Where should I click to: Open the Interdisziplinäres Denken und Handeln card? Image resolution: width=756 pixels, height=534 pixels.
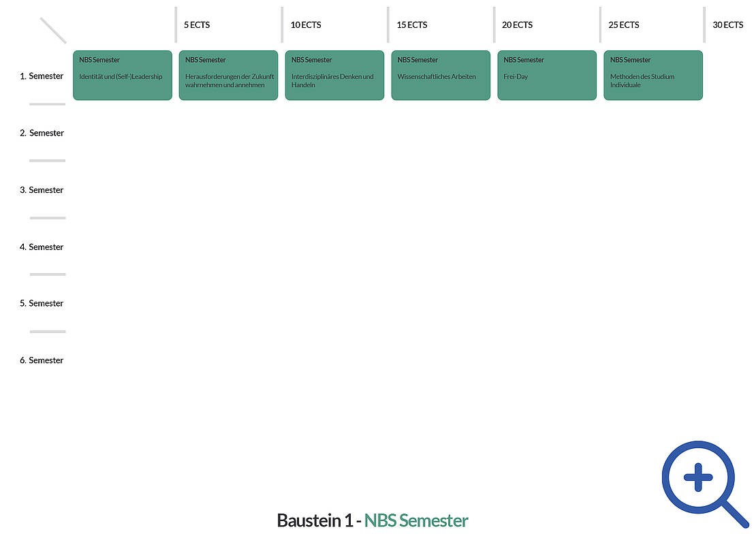pos(334,76)
